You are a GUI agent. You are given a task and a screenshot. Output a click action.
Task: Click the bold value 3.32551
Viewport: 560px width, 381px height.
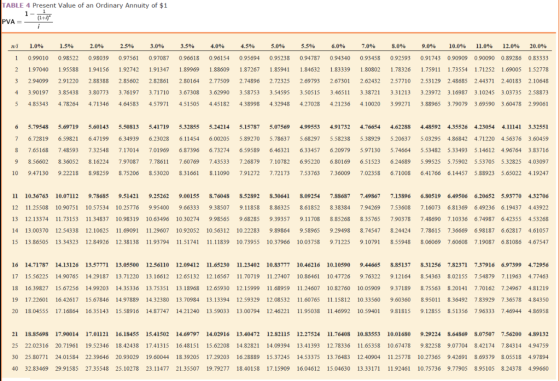(539, 127)
